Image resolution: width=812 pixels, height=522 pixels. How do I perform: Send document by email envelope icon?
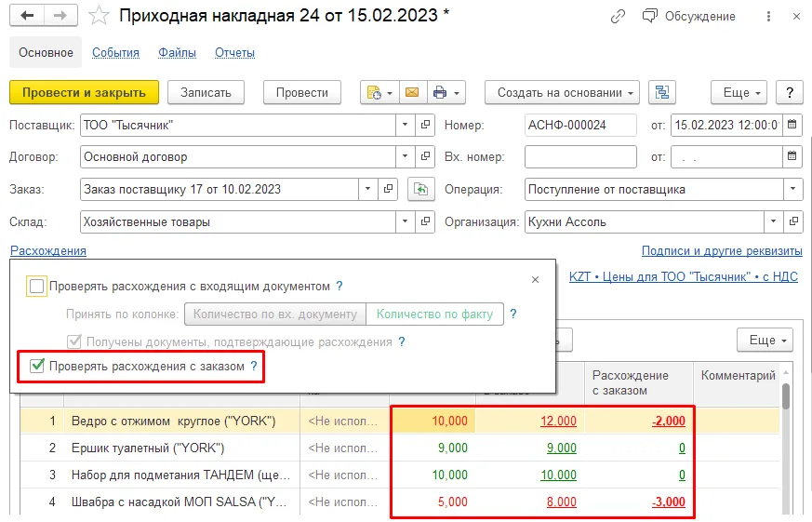[x=412, y=93]
